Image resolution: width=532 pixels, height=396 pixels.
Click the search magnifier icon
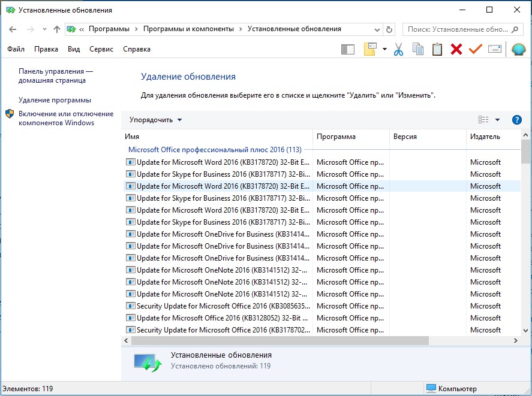(x=515, y=29)
